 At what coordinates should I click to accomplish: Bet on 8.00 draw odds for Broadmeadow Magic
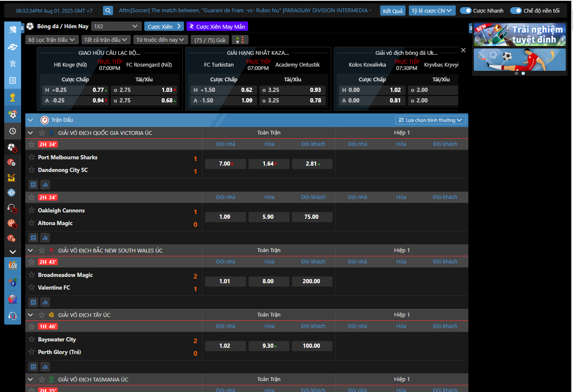coord(268,281)
